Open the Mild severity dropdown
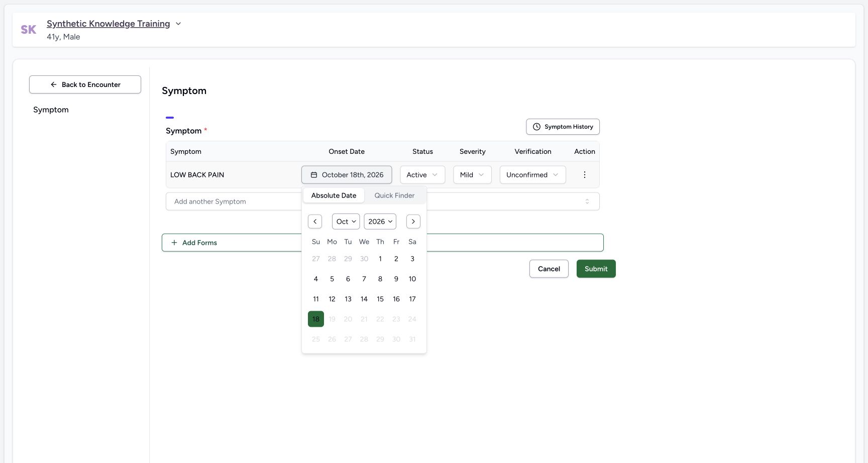Viewport: 868px width, 463px height. tap(472, 175)
